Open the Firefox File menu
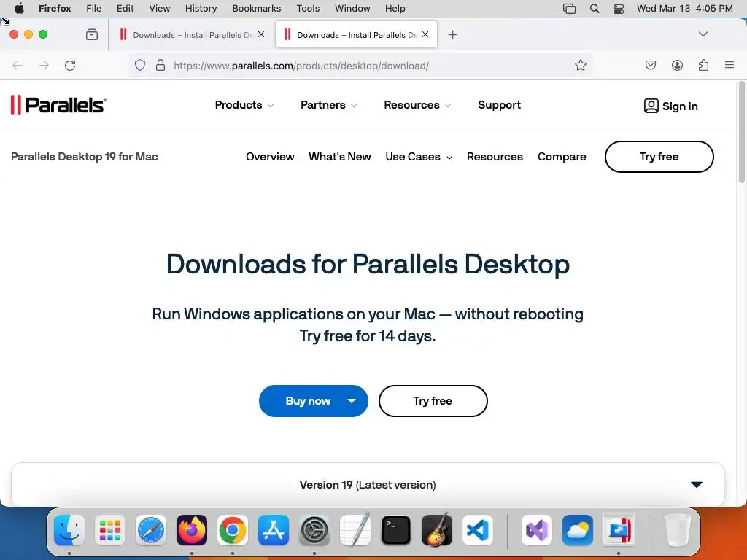The width and height of the screenshot is (747, 560). pyautogui.click(x=94, y=9)
